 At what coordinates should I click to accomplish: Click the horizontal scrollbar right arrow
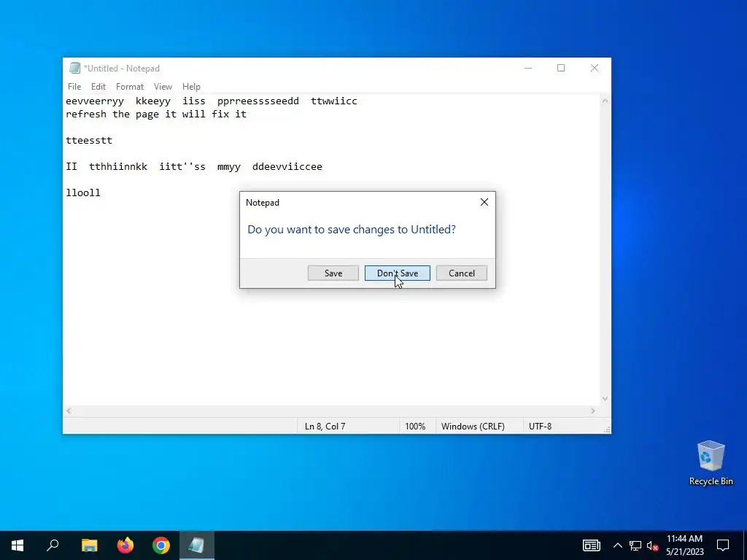point(593,411)
